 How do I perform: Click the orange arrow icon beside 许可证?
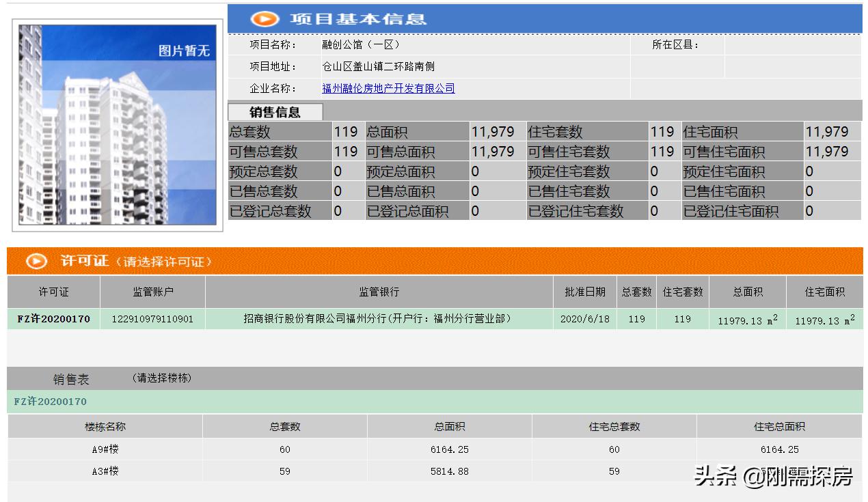[x=35, y=260]
